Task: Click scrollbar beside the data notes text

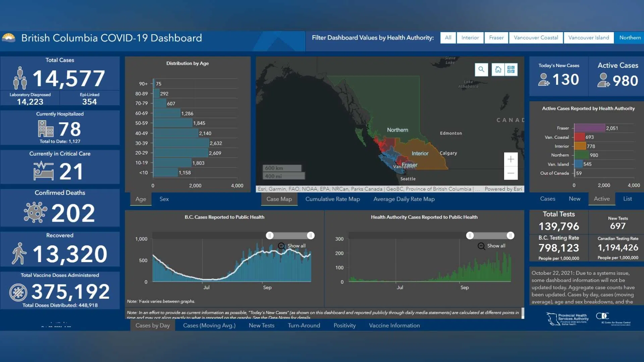Action: click(523, 313)
